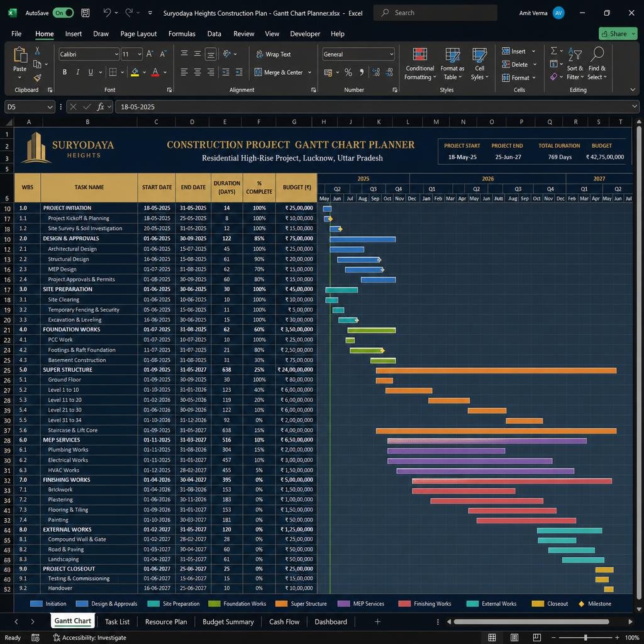644x644 pixels.
Task: Open the font size dropdown
Action: click(x=139, y=54)
